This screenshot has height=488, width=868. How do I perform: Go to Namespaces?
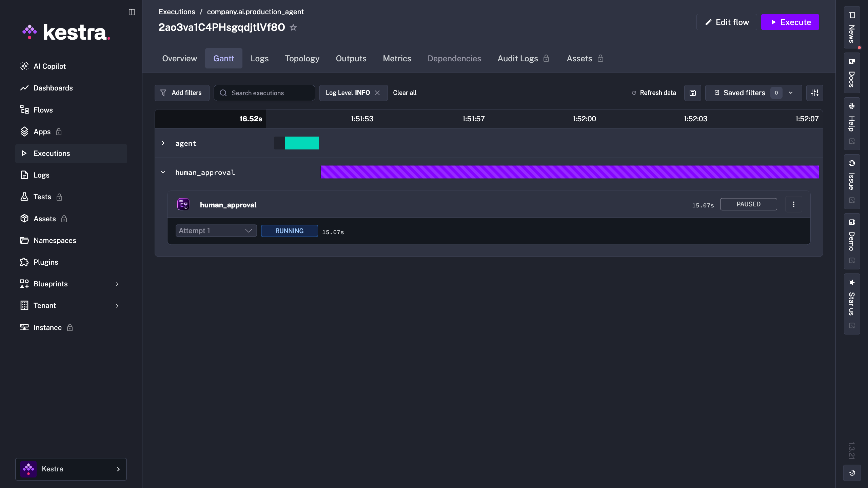pyautogui.click(x=71, y=240)
